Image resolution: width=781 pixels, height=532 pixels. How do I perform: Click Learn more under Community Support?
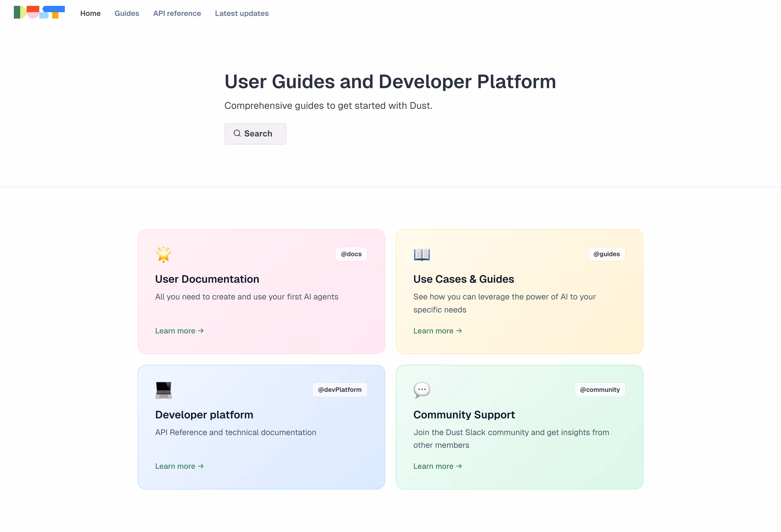pos(438,466)
